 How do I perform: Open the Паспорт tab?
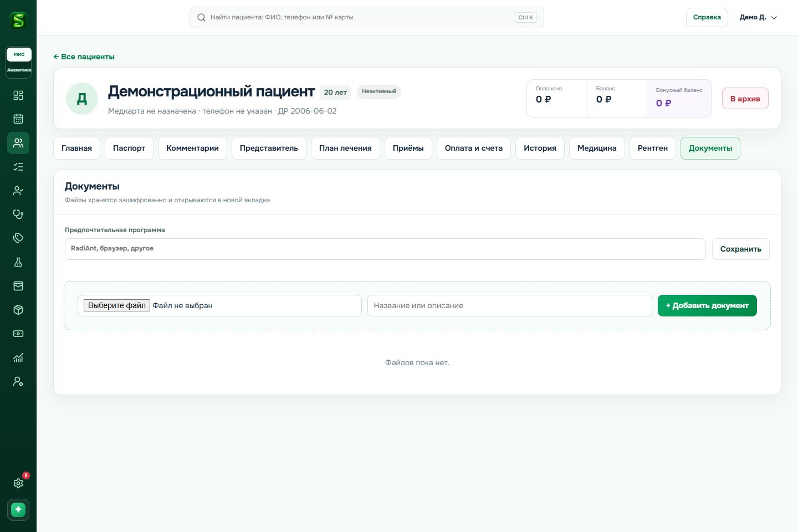pyautogui.click(x=129, y=148)
